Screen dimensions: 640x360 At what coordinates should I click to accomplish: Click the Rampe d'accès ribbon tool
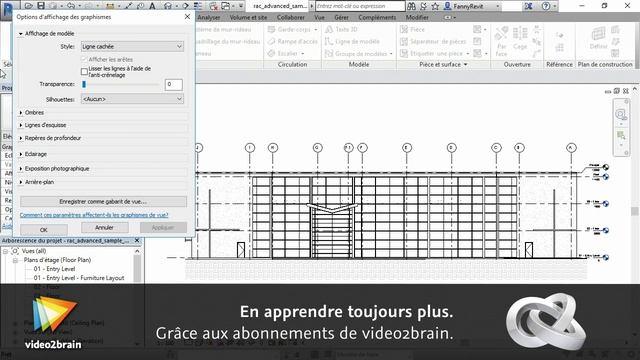(292, 41)
